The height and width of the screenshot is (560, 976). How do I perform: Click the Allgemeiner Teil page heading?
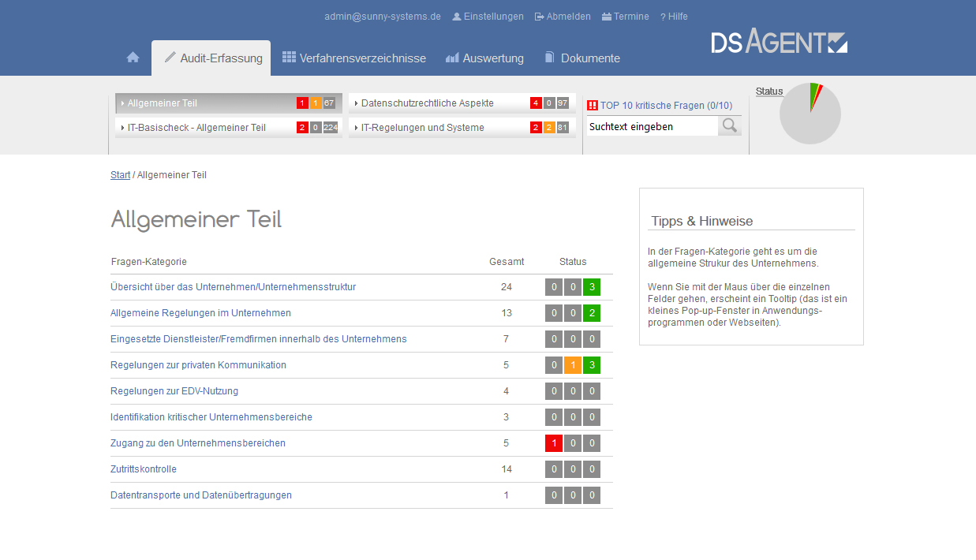coord(196,220)
